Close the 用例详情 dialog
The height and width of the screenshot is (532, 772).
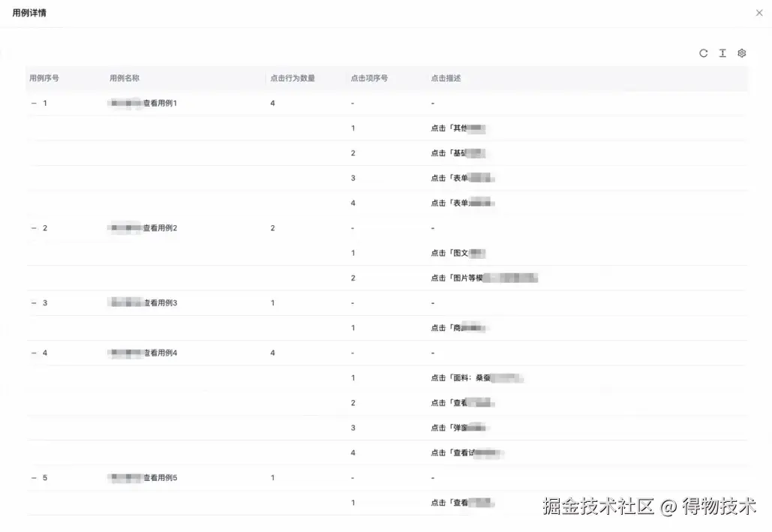click(x=758, y=12)
